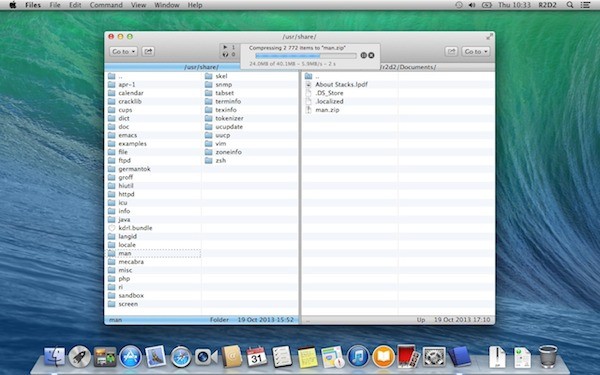Screen dimensions: 600x375
Task: Click the volume icon in the menu bar
Action: tap(472, 5)
